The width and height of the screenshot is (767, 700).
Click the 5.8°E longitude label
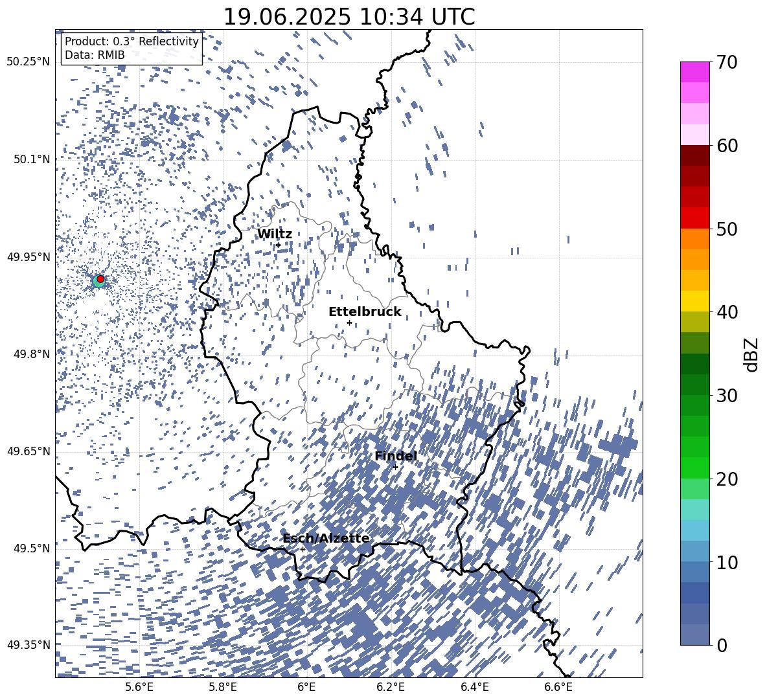(x=223, y=688)
